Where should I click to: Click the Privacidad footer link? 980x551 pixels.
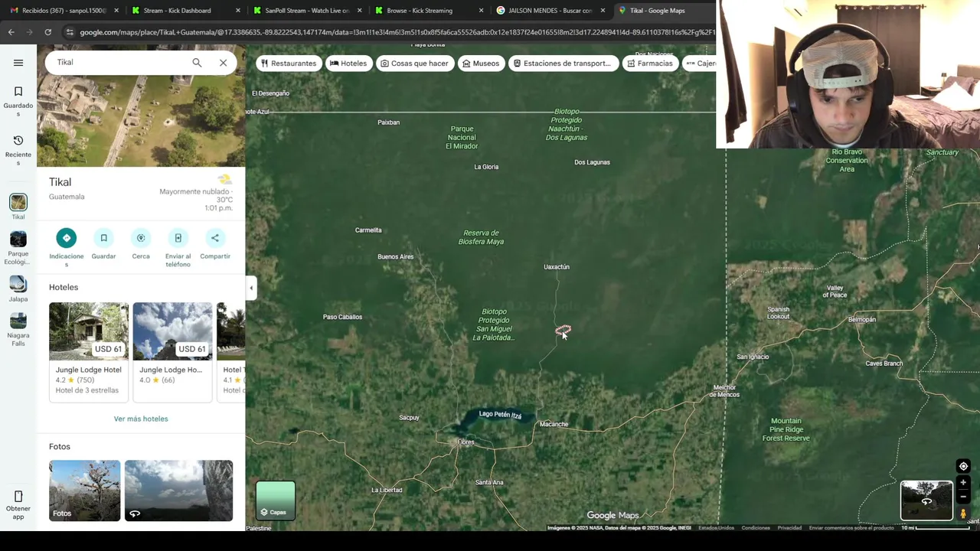[789, 528]
